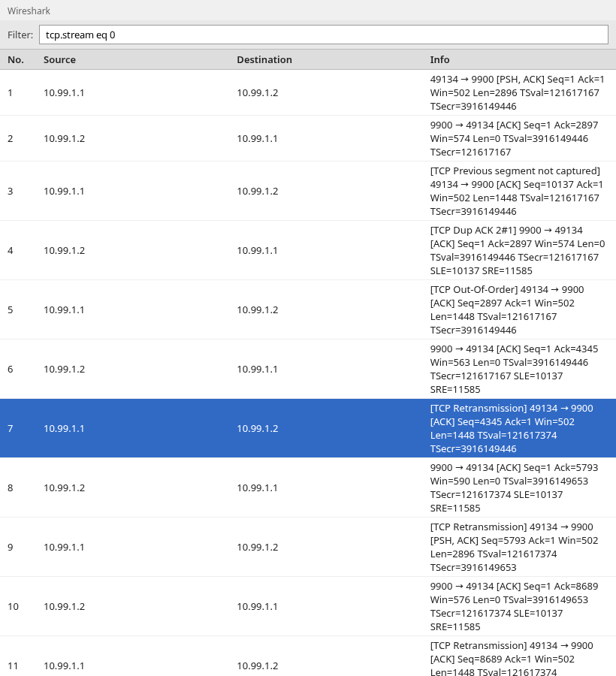Select source 10.99.1.2 in packet 10 row
Viewport: 616px width, 676px height.
coord(65,607)
